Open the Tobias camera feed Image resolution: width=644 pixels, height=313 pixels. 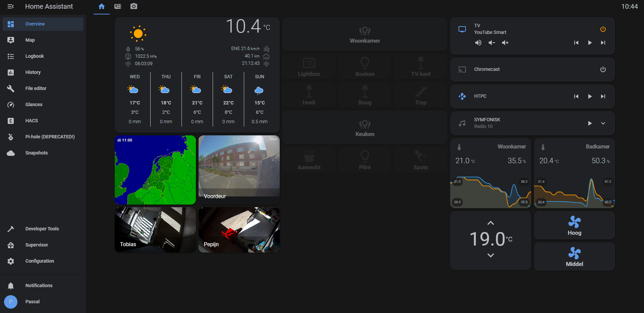[155, 230]
